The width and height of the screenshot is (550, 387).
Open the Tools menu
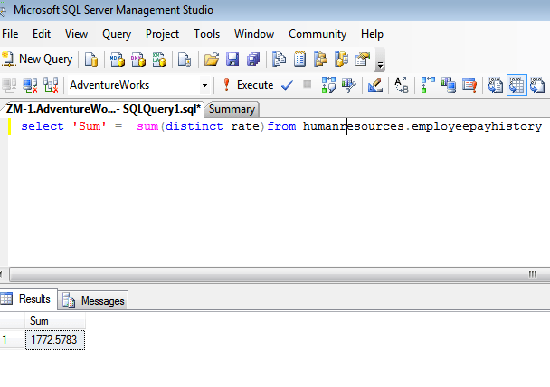(207, 34)
